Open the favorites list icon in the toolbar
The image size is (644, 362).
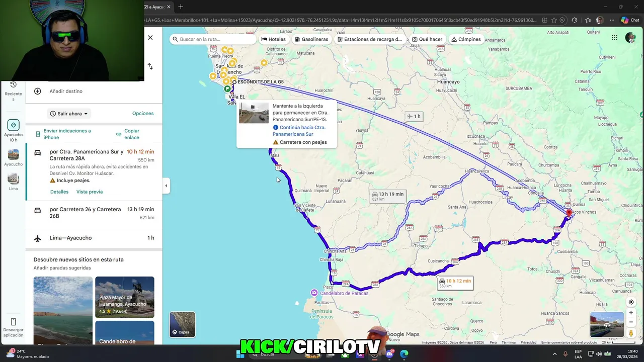click(x=588, y=20)
